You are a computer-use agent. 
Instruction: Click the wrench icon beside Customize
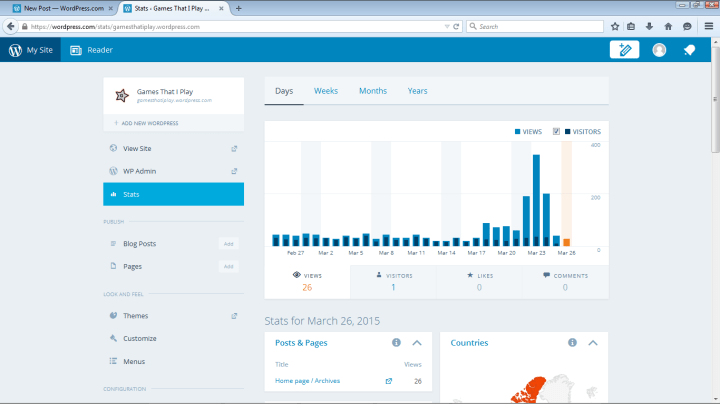(113, 338)
